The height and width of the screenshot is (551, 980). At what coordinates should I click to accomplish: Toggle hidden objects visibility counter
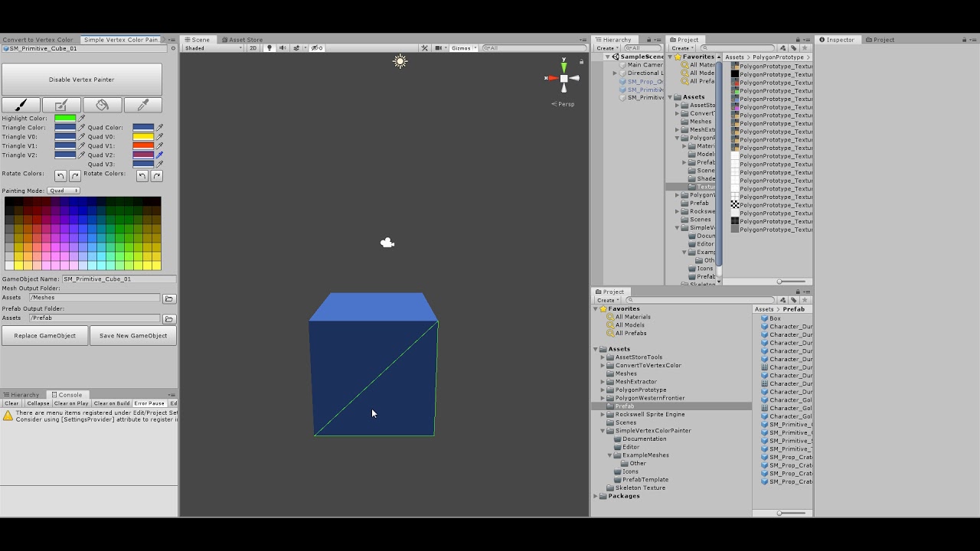click(x=317, y=48)
